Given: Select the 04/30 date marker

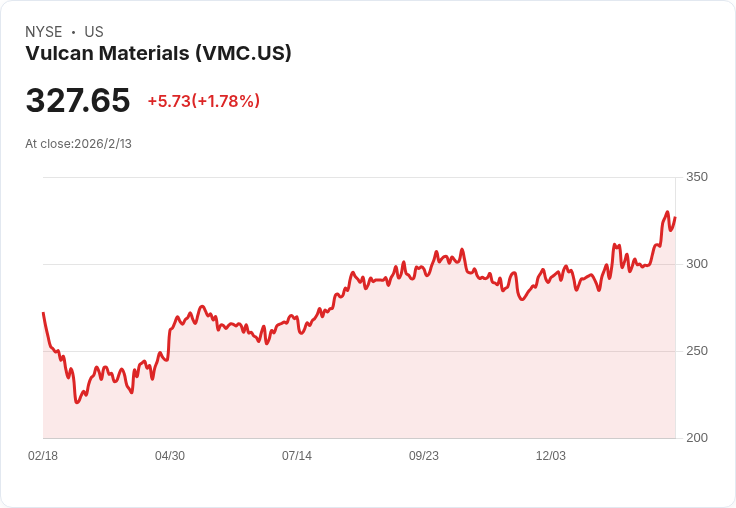Looking at the screenshot, I should pos(170,456).
